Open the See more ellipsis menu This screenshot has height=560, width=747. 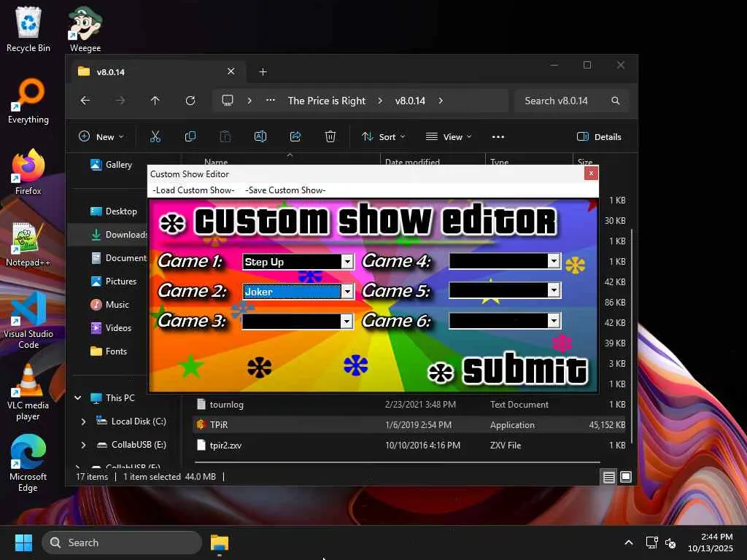click(x=498, y=136)
